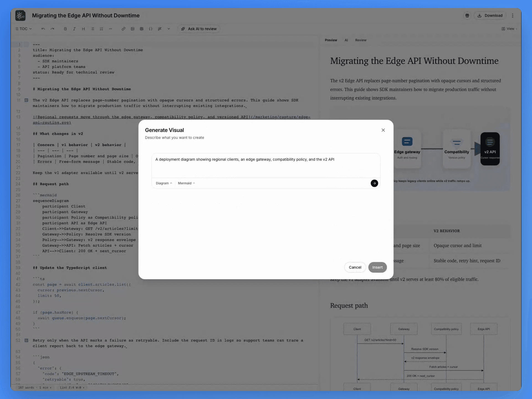Insert a link with the chain icon
532x399 pixels.
pyautogui.click(x=124, y=29)
